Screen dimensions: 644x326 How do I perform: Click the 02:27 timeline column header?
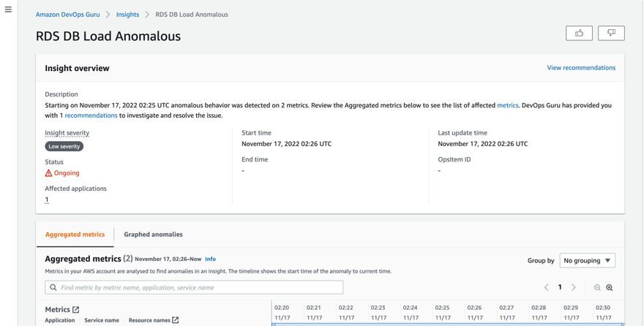click(x=506, y=312)
